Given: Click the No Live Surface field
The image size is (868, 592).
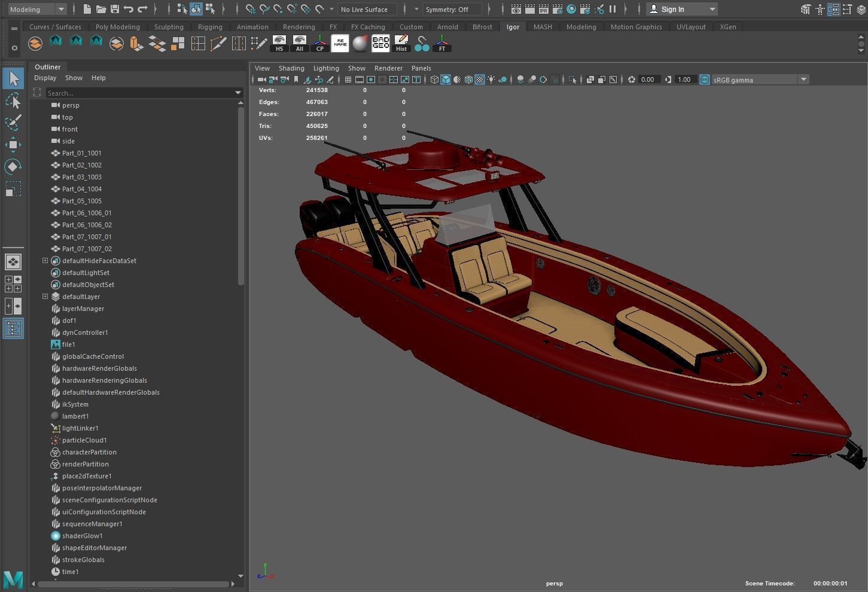Looking at the screenshot, I should click(x=367, y=9).
